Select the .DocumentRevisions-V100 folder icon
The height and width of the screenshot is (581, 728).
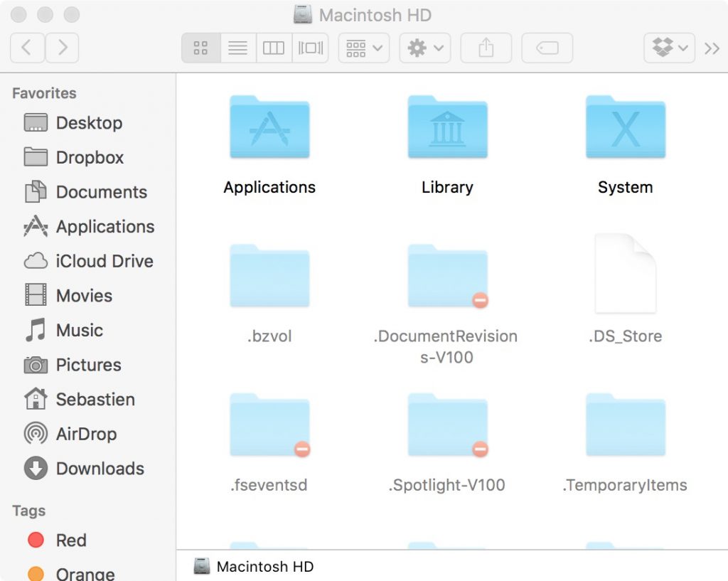click(448, 276)
